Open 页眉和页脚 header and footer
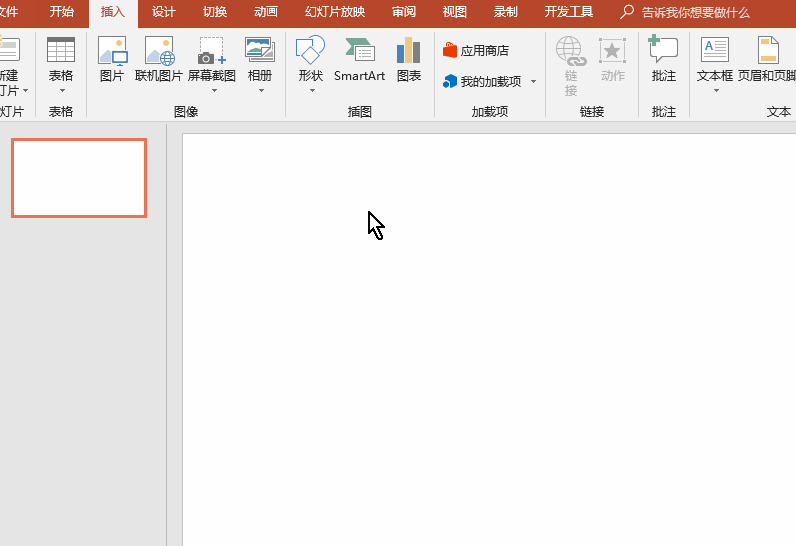796x546 pixels. click(x=768, y=49)
